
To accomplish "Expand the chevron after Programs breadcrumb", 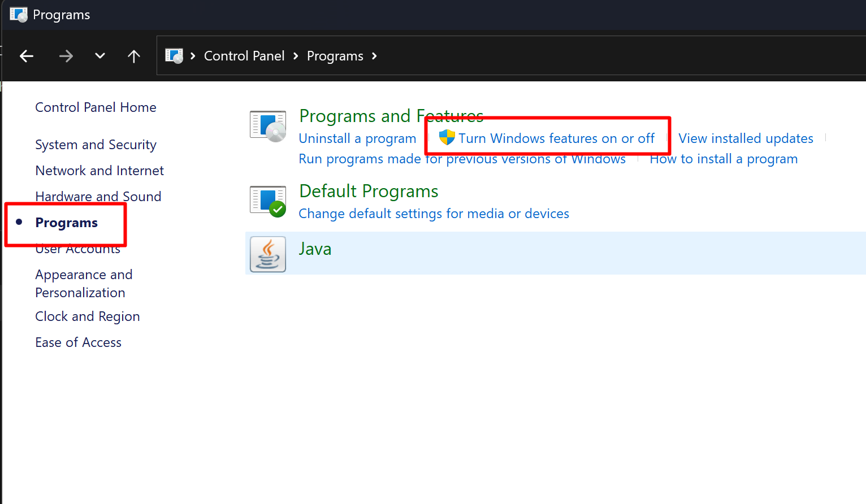I will pyautogui.click(x=374, y=56).
